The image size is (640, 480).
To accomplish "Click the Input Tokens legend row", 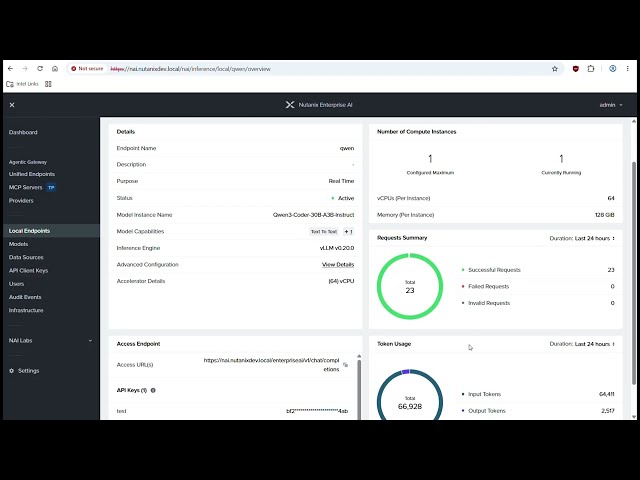I will (x=538, y=394).
